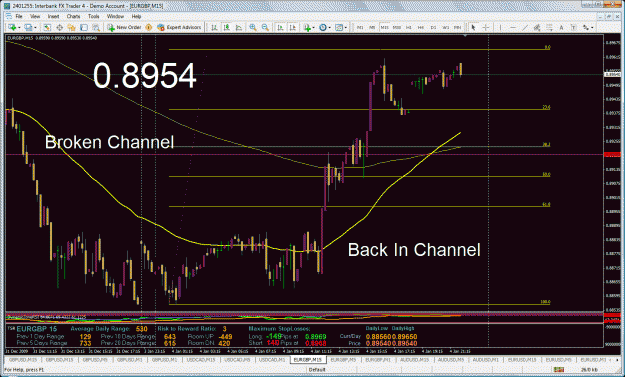Show the Data Window via toolbar icon
The width and height of the screenshot is (625, 377).
pos(59,27)
